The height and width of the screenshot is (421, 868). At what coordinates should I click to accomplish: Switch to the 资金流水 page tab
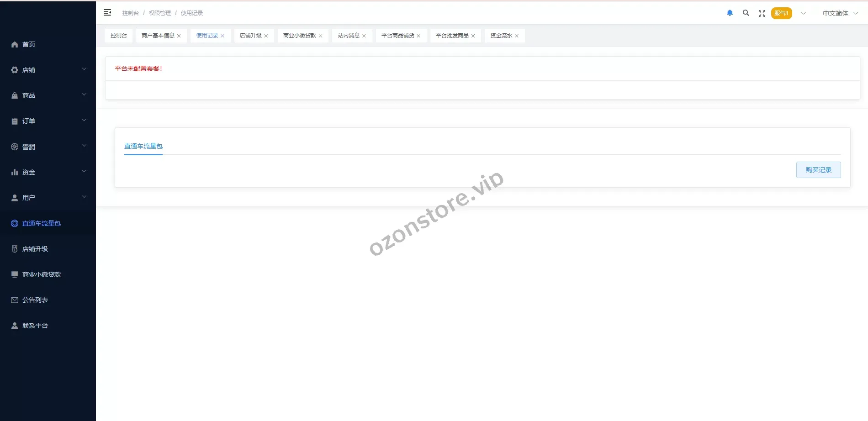(x=501, y=36)
